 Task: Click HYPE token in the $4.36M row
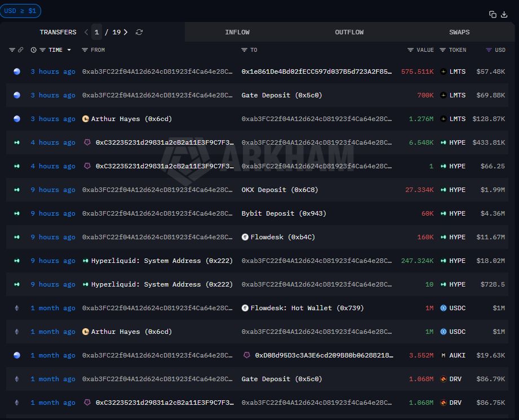tap(458, 213)
